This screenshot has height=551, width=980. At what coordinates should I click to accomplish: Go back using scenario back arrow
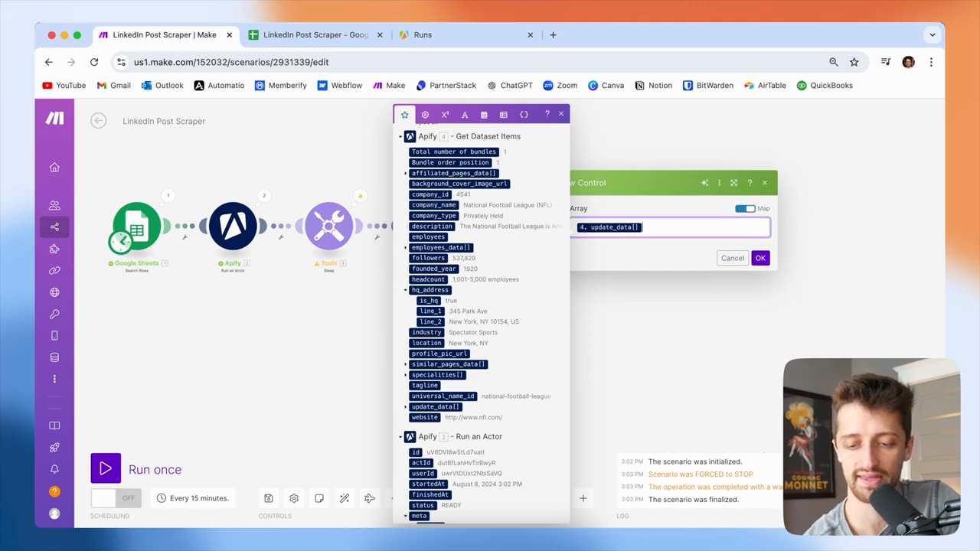coord(98,120)
